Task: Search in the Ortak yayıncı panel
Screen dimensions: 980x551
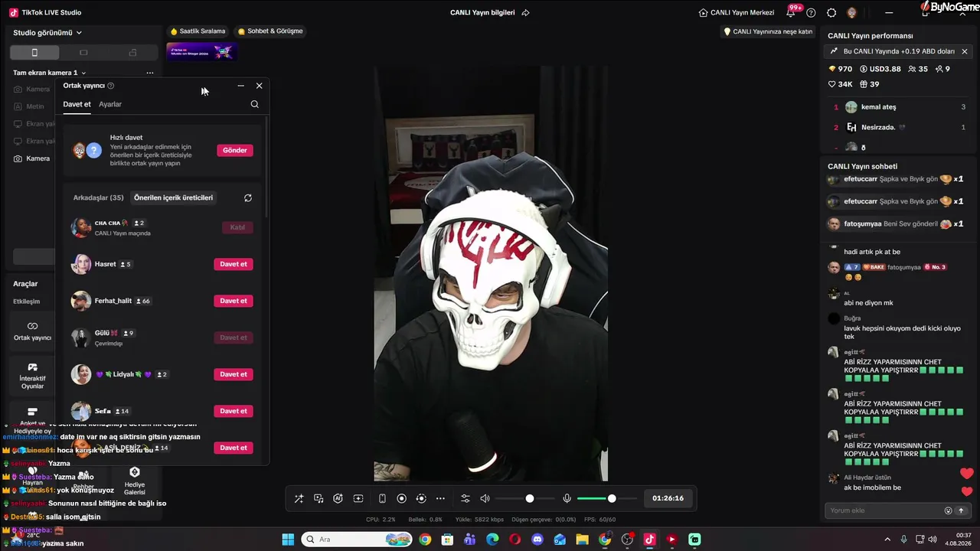Action: pos(254,104)
